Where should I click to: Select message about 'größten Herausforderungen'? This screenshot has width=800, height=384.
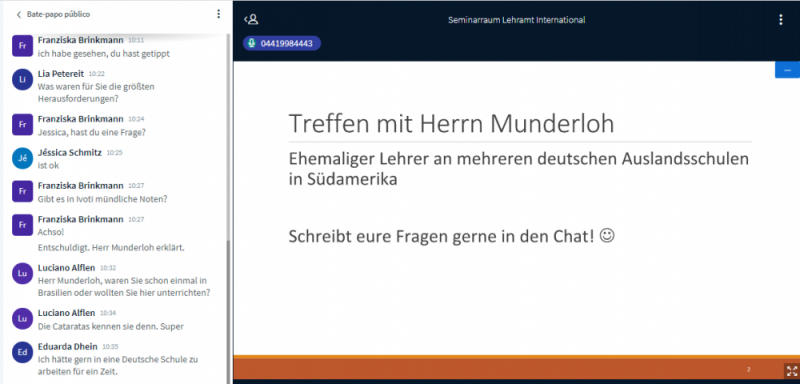point(96,93)
